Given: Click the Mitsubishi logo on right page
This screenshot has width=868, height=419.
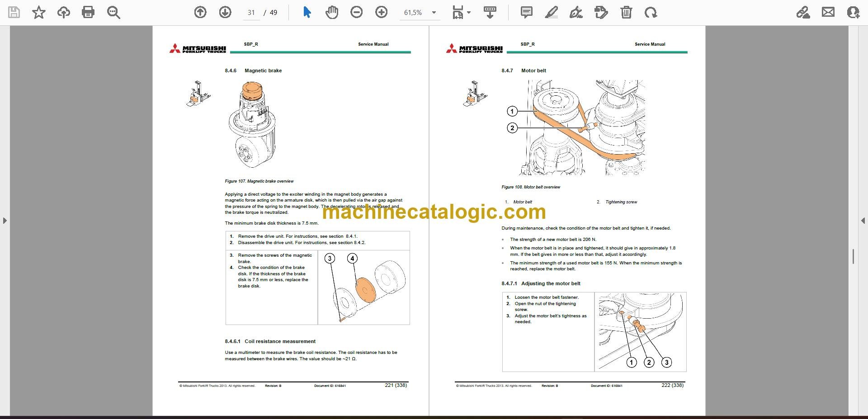Looking at the screenshot, I should [474, 49].
